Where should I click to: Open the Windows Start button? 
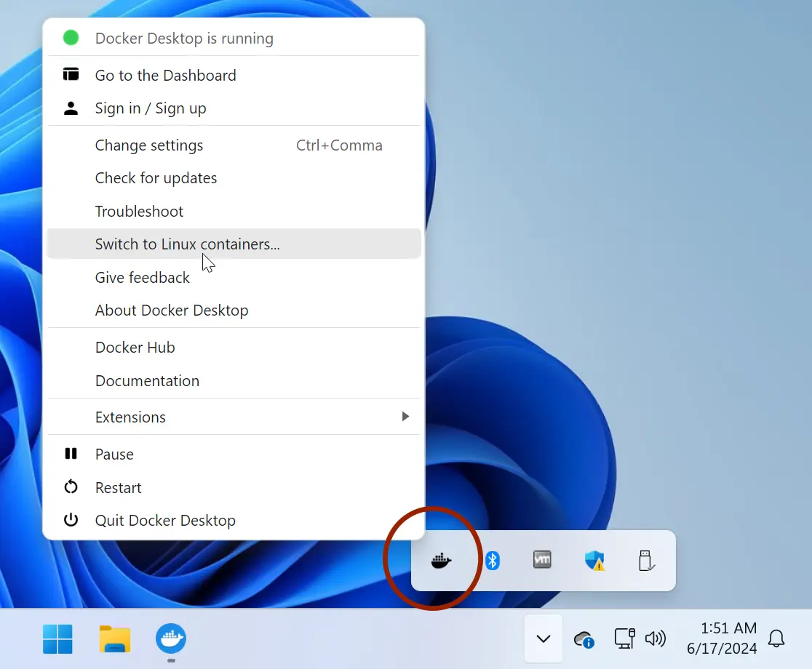(57, 639)
